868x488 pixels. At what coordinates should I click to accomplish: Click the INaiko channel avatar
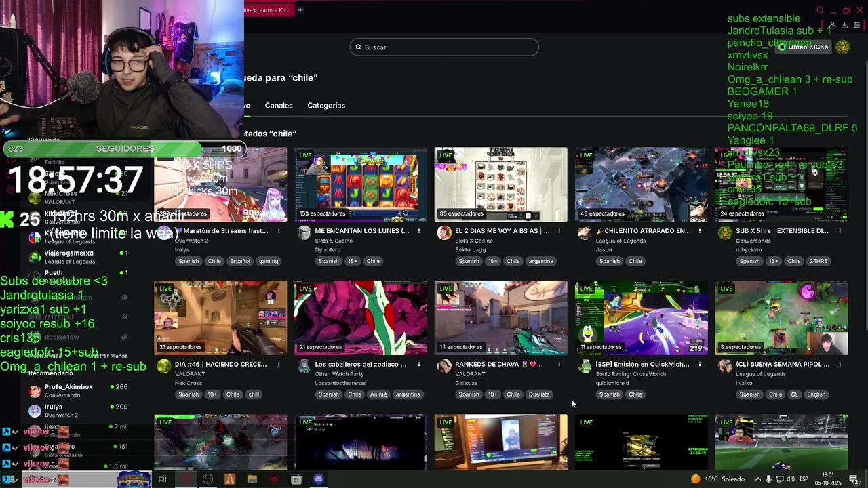[x=725, y=367]
